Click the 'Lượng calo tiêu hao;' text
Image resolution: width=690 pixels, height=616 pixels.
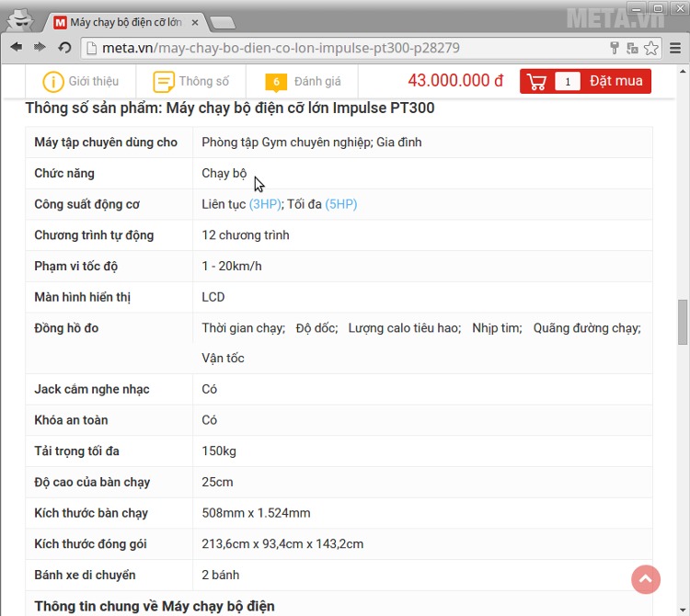(405, 328)
